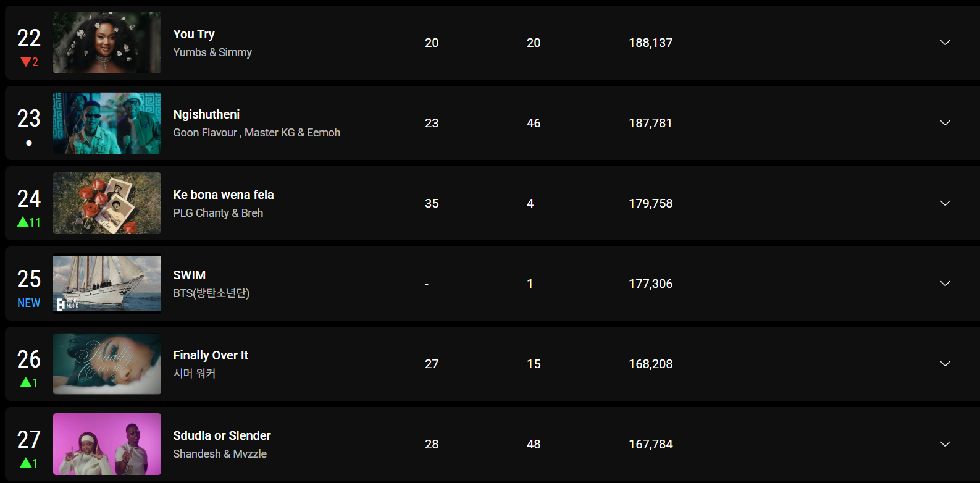Click the Ngishutheni song title
The height and width of the screenshot is (483, 980).
(x=206, y=114)
